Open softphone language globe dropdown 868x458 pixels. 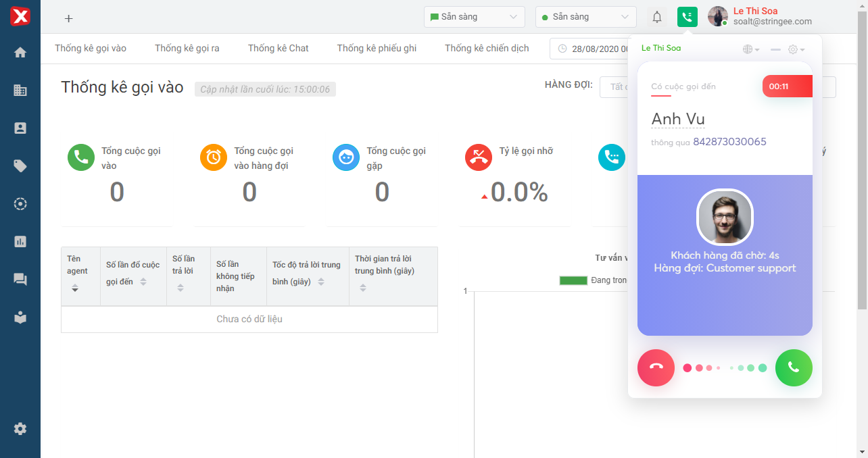click(750, 49)
